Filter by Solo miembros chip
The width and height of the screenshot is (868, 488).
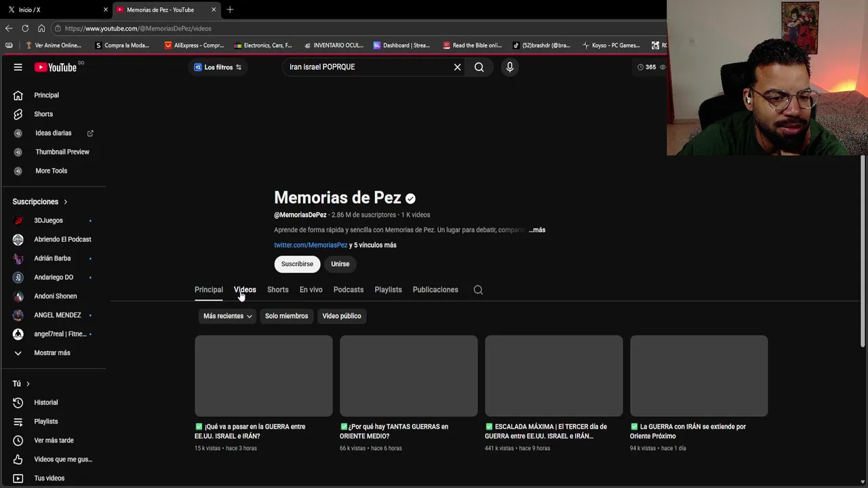(x=286, y=316)
